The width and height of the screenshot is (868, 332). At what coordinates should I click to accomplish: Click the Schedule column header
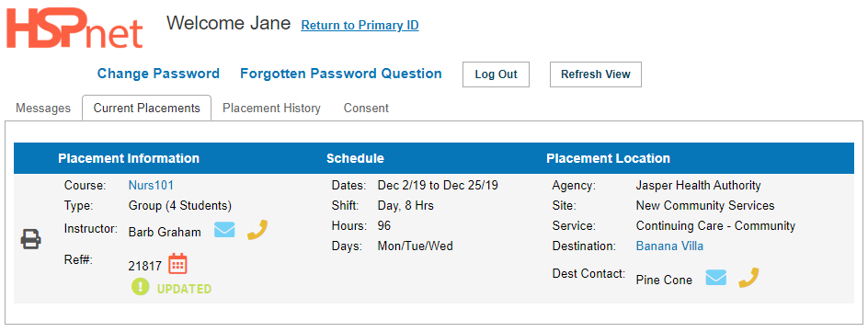(x=355, y=158)
